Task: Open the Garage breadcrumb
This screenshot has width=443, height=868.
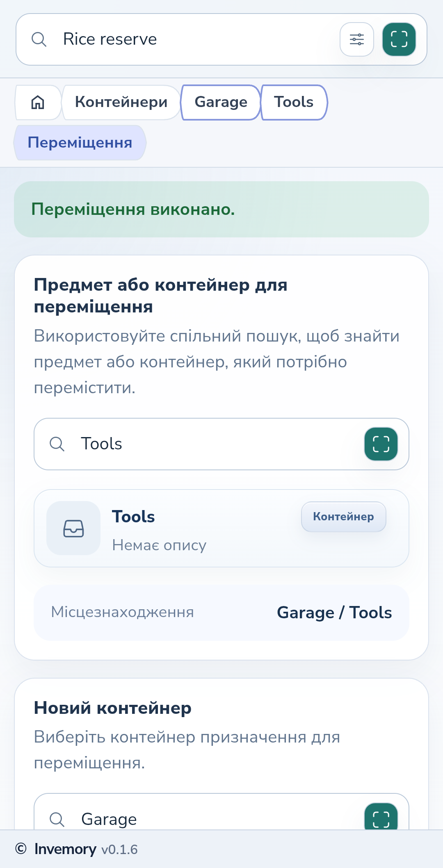Action: (x=221, y=102)
